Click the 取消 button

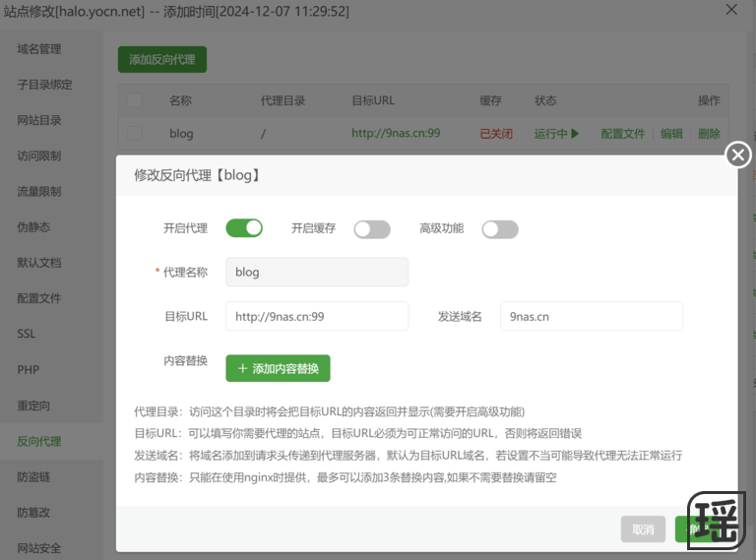coord(643,529)
